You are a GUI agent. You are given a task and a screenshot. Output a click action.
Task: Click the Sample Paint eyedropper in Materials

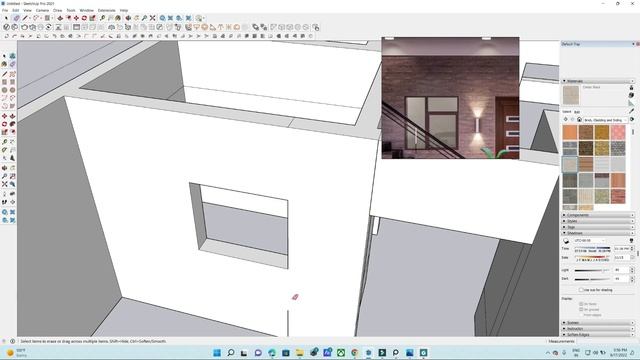point(631,111)
